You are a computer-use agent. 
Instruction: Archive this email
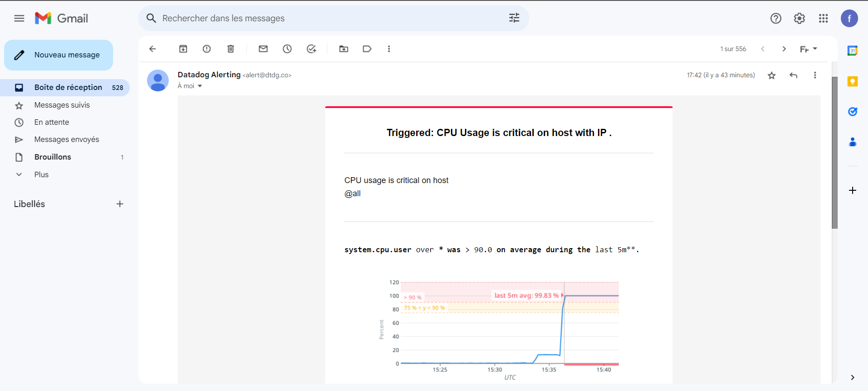coord(183,49)
